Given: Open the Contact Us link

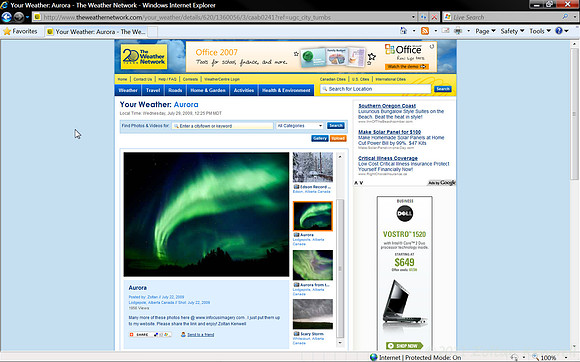Looking at the screenshot, I should coord(142,79).
